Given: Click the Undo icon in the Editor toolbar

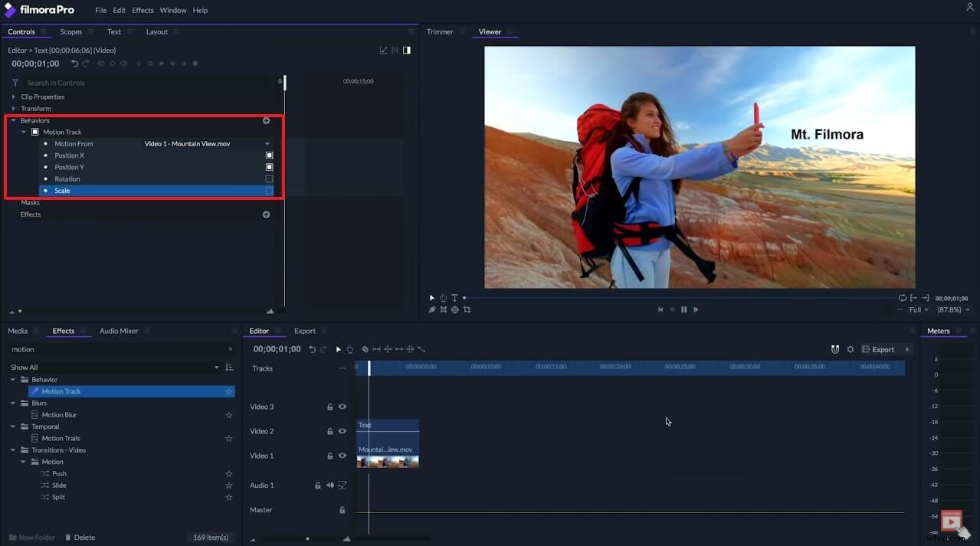Looking at the screenshot, I should click(311, 348).
